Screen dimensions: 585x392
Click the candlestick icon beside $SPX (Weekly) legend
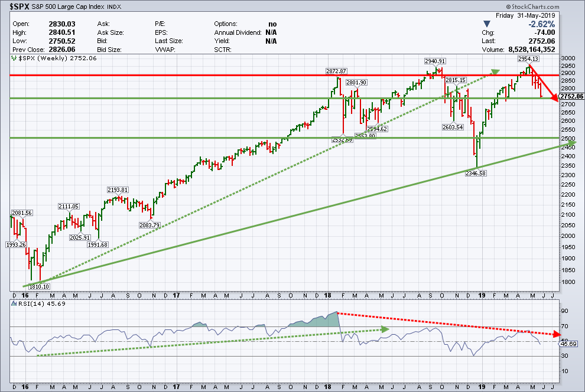pyautogui.click(x=14, y=58)
